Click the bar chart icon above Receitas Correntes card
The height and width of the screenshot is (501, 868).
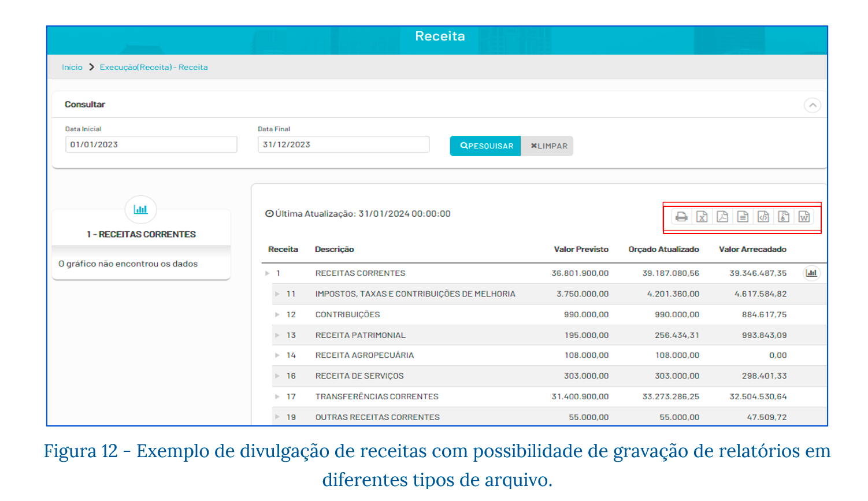140,209
